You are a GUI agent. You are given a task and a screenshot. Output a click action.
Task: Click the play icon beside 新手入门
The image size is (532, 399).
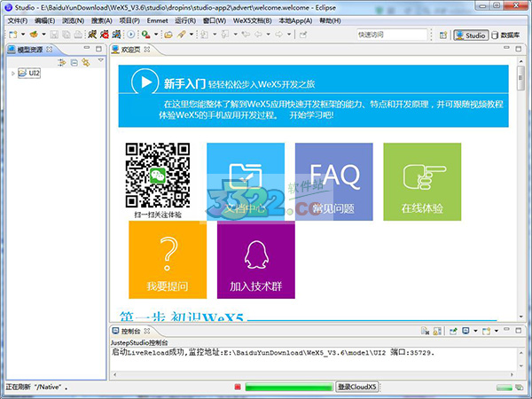[x=143, y=82]
